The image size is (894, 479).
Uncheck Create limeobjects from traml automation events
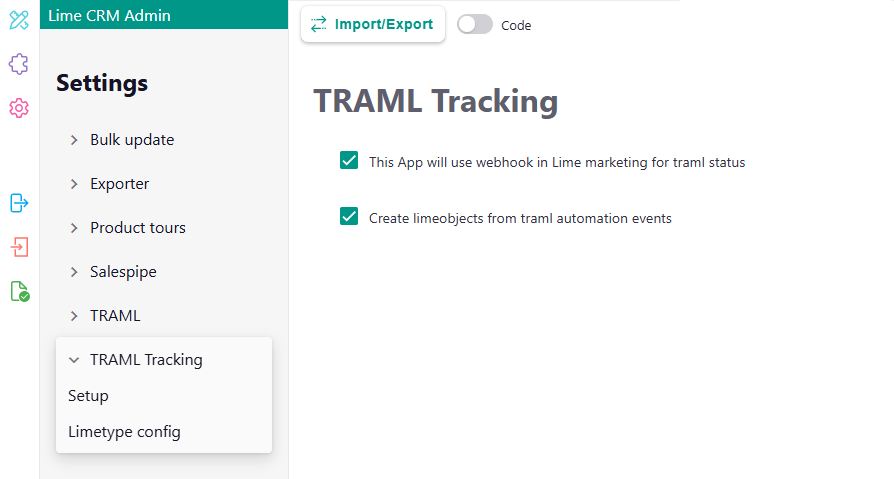pyautogui.click(x=349, y=217)
